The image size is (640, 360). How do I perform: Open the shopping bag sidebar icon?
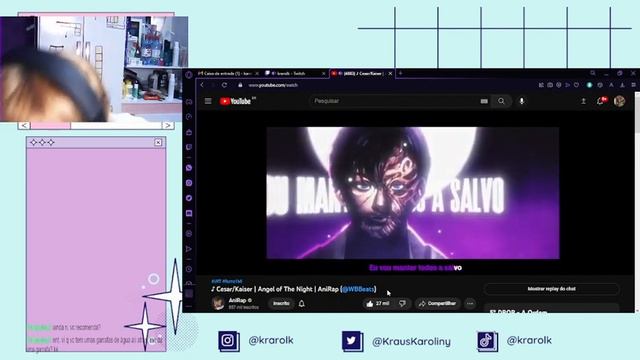click(x=189, y=132)
